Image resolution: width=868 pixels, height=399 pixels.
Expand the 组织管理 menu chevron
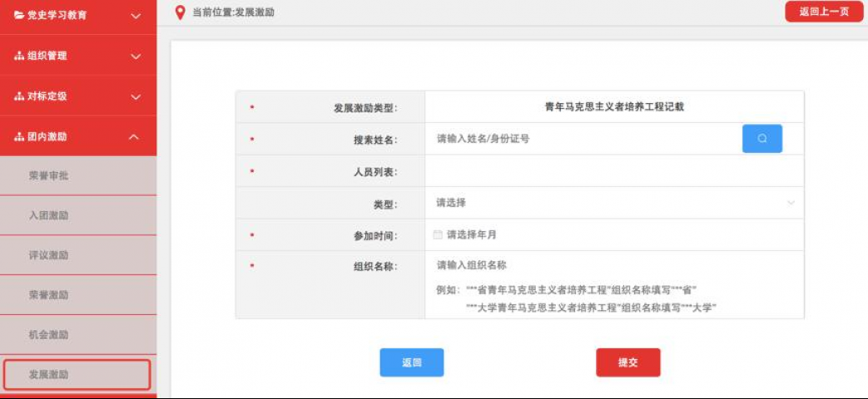point(136,57)
